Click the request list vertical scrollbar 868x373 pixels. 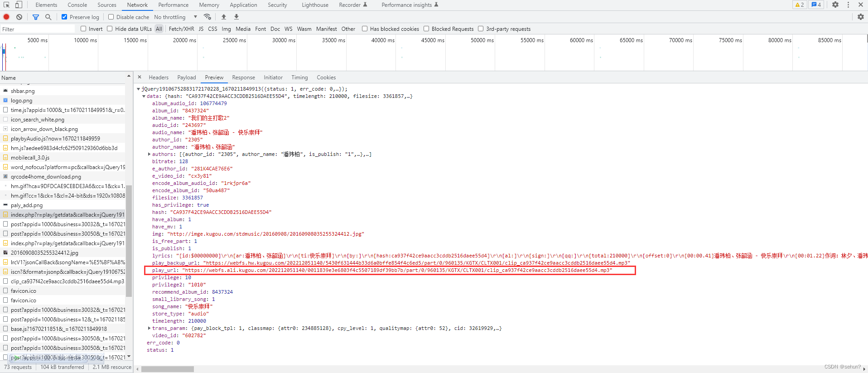(x=129, y=240)
